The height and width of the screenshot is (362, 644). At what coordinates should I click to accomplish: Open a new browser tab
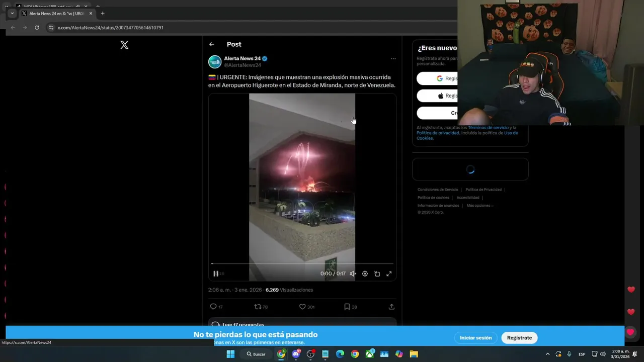(103, 14)
